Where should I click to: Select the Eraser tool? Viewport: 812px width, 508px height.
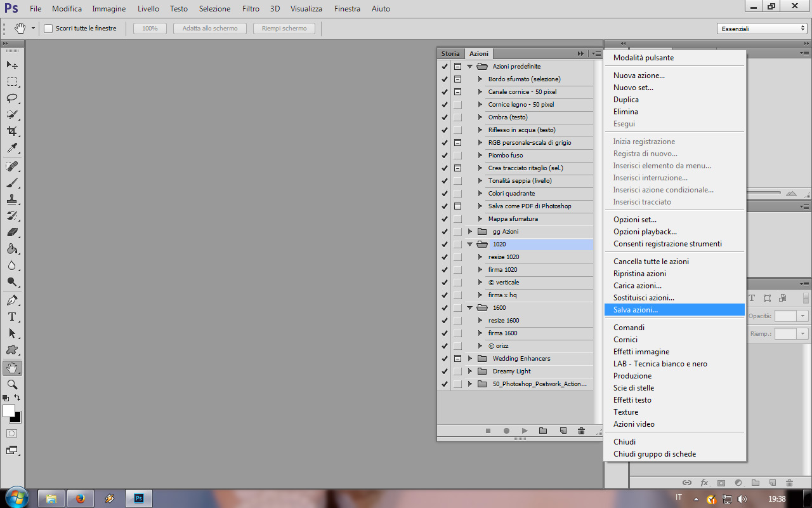(12, 232)
